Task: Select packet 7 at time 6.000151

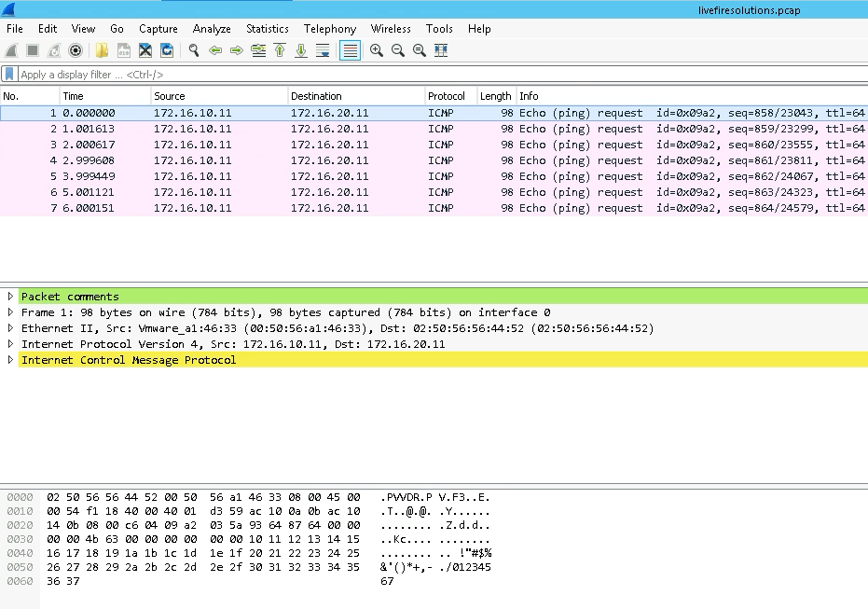Action: coord(434,208)
